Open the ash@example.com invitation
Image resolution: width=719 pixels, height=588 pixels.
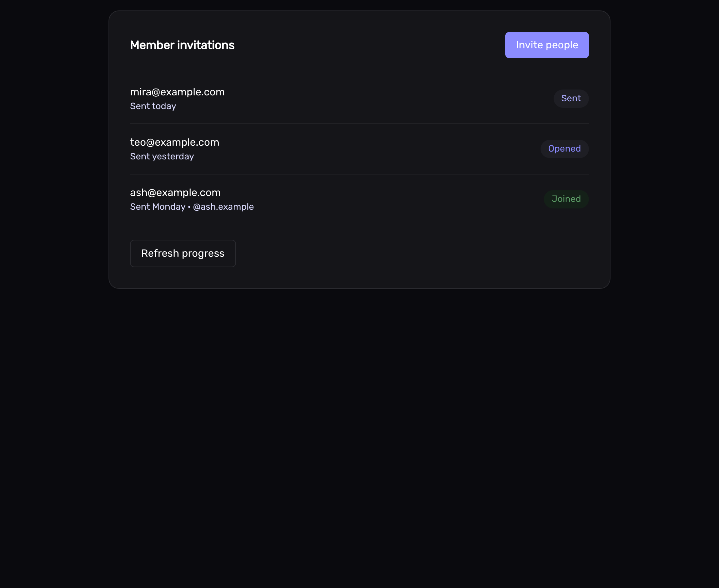(x=359, y=199)
